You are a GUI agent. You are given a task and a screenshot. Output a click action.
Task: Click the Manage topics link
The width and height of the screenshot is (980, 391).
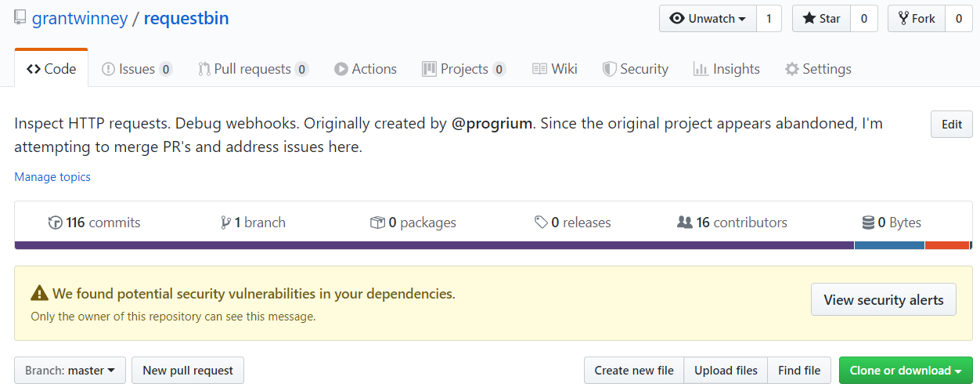[52, 177]
